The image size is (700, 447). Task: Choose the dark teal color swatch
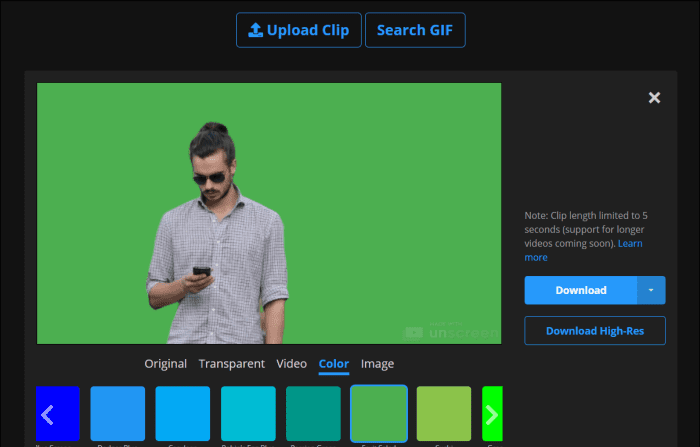tap(313, 414)
